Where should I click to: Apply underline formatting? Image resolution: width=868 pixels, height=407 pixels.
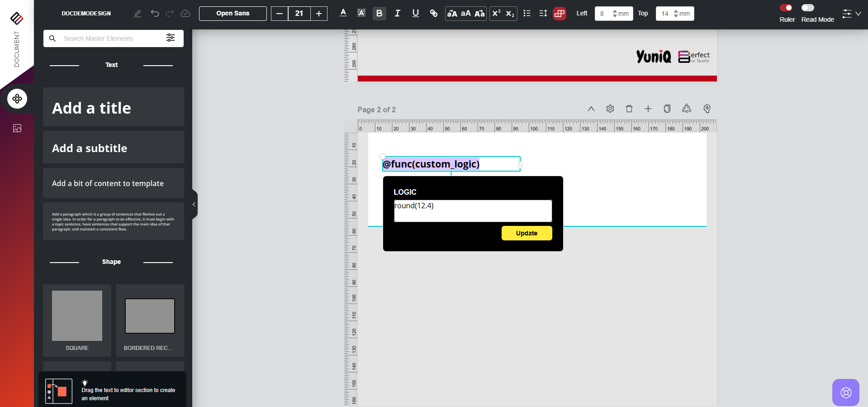pos(415,14)
